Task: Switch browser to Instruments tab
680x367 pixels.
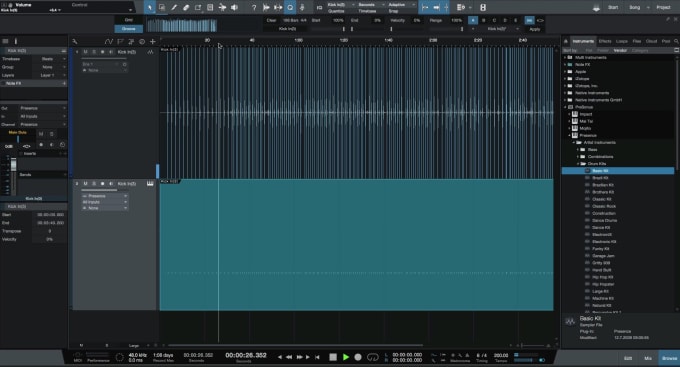Action: (x=583, y=41)
